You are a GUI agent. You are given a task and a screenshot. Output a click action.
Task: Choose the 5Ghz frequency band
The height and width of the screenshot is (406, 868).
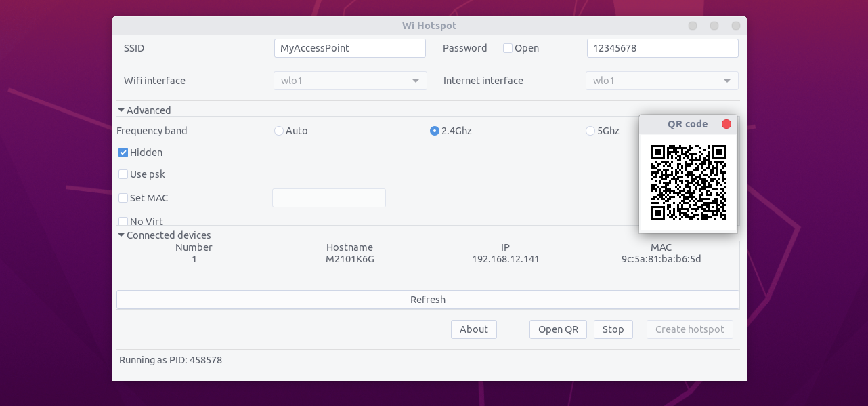coord(590,131)
